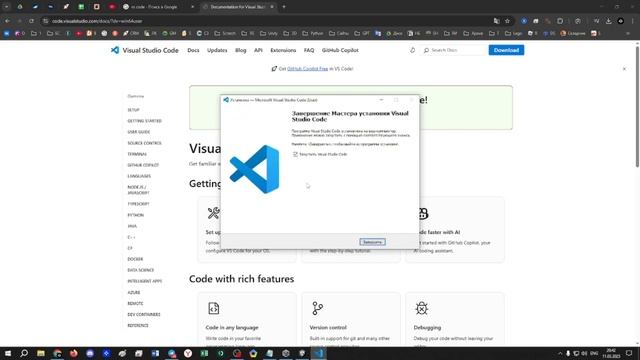Expand the TERMINAL sidebar section

coord(137,154)
